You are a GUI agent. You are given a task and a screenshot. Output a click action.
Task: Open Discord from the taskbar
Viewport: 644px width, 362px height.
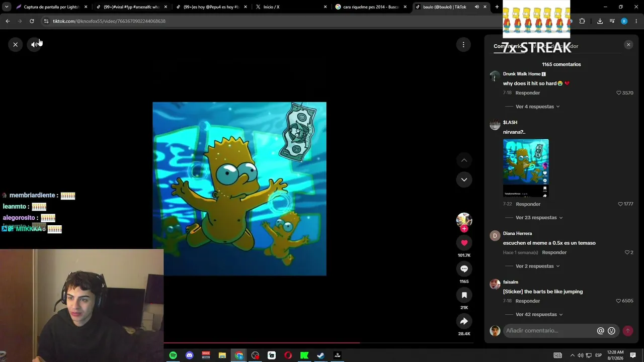189,355
